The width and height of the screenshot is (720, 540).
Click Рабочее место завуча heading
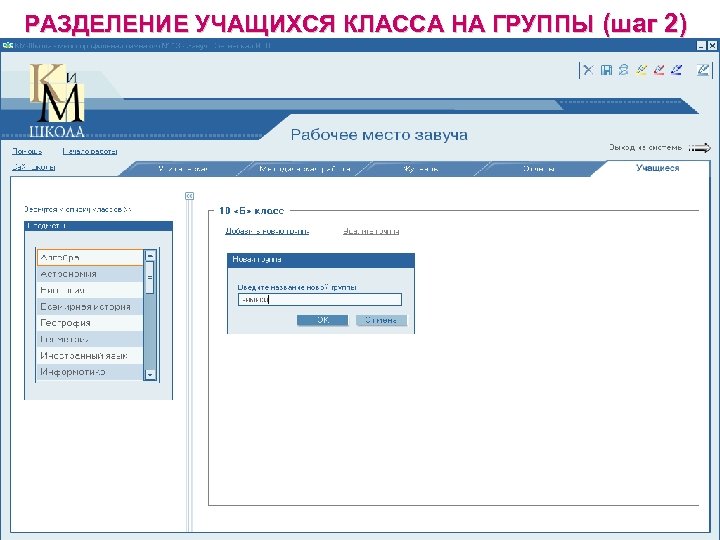[379, 135]
